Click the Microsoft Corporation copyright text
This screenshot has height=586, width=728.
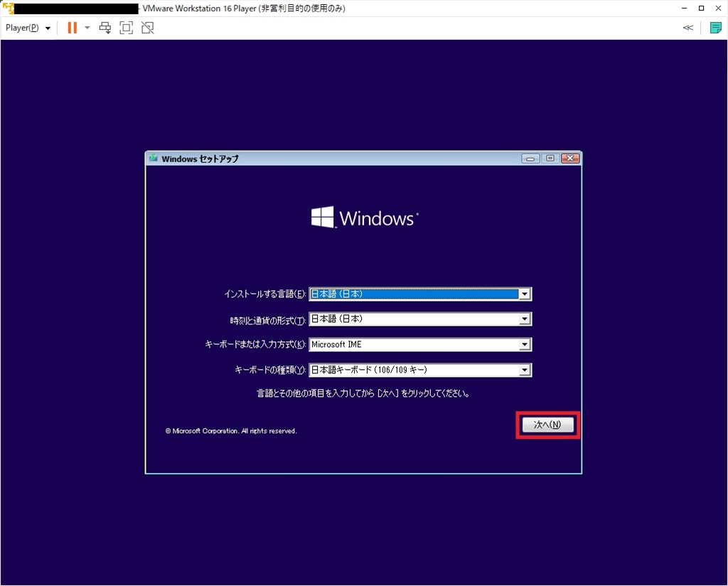coord(231,431)
